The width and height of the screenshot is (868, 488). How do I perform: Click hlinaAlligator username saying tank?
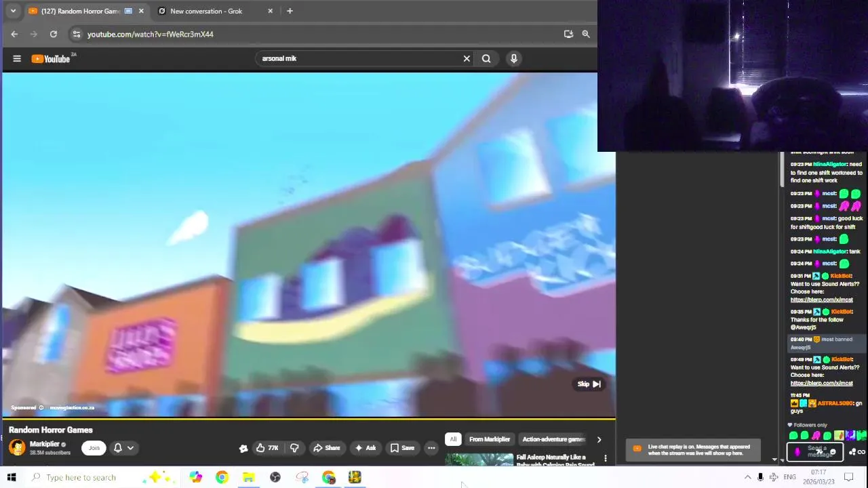[830, 251]
